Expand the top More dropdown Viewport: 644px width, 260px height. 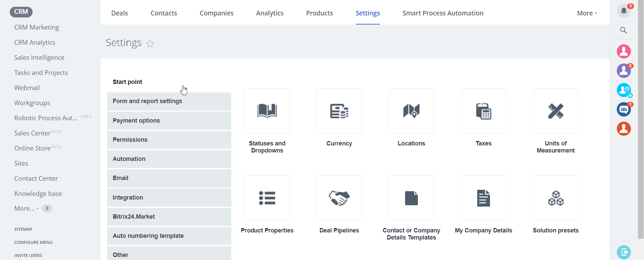pos(587,13)
